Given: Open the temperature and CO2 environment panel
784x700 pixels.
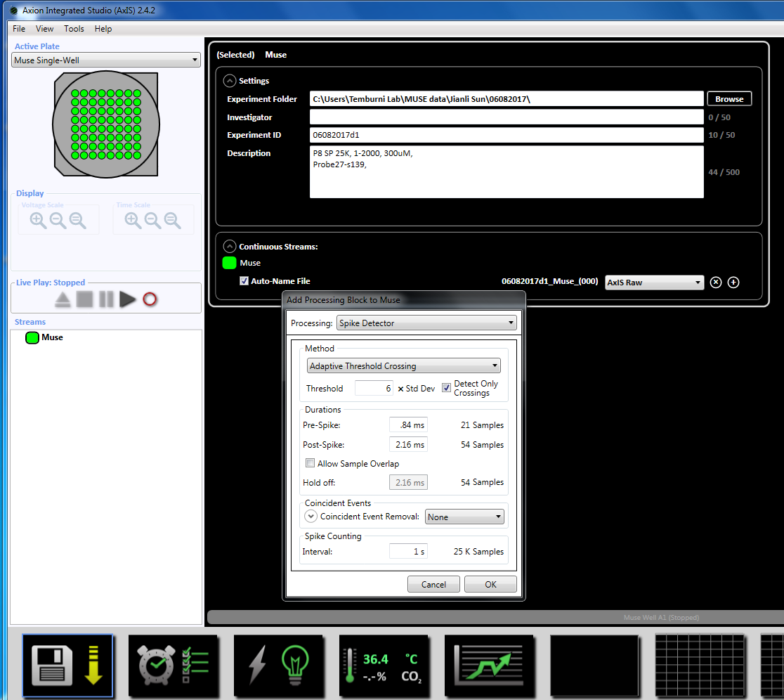Looking at the screenshot, I should point(384,666).
